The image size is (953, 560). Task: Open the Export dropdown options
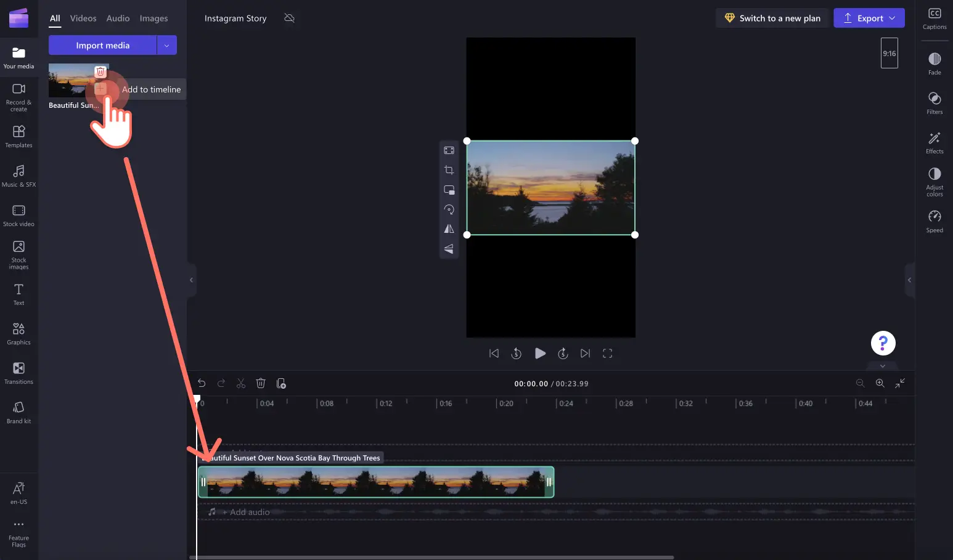click(893, 18)
